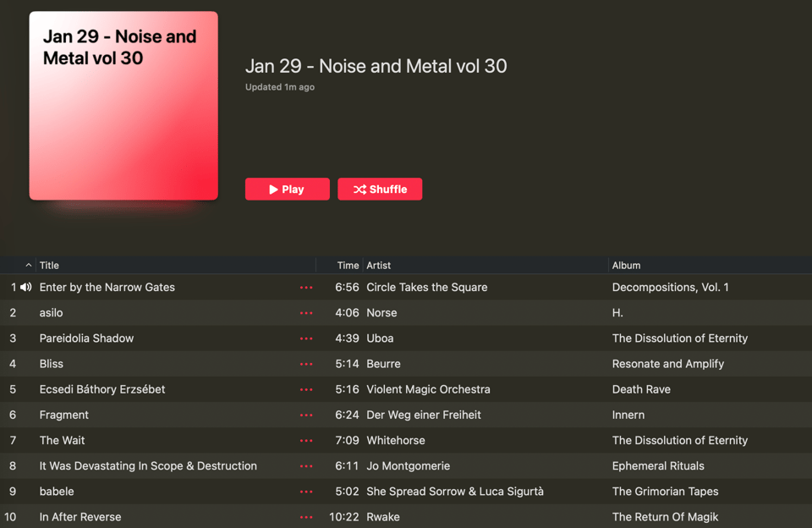Show the ellipsis menu for Bliss
Viewport: 812px width, 528px height.
(x=306, y=364)
